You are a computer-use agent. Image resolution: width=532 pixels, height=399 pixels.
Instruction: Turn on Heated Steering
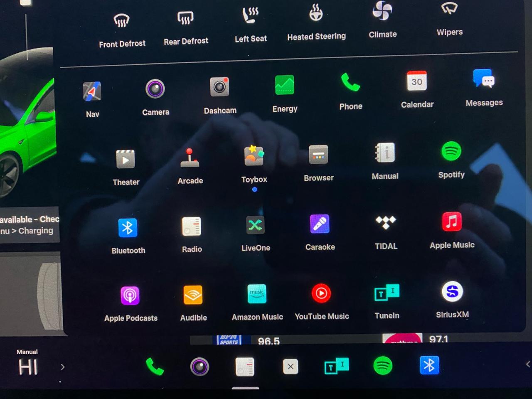316,13
